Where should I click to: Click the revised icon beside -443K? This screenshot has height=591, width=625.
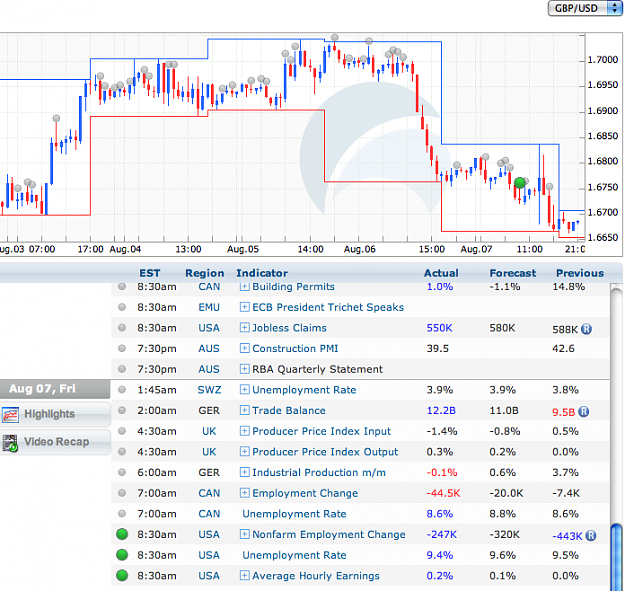point(591,536)
